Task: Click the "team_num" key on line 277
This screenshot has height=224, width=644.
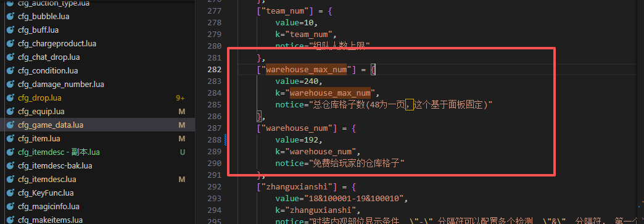Action: [286, 10]
